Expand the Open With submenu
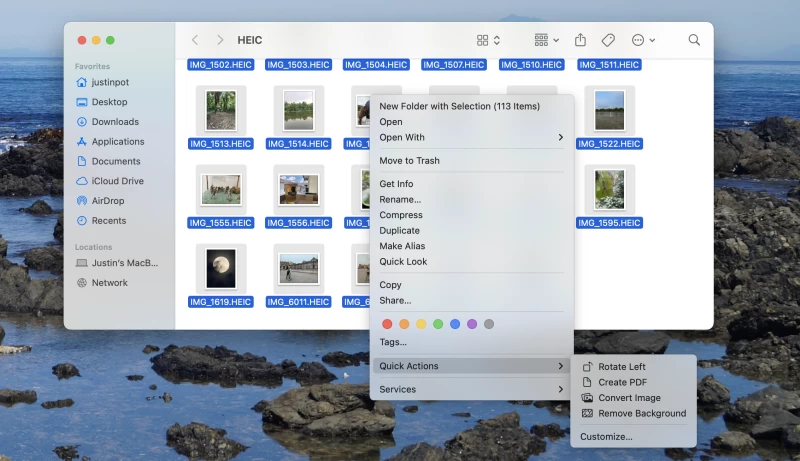 471,137
